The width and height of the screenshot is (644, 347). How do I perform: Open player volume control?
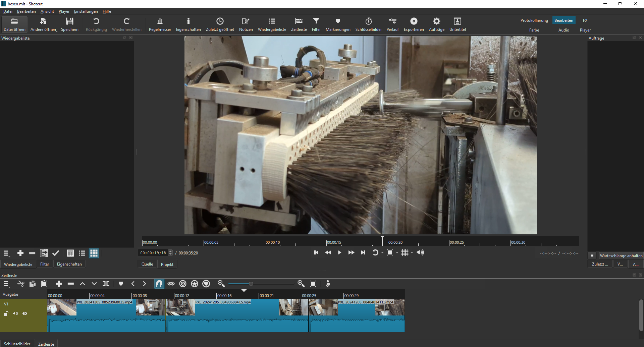420,253
